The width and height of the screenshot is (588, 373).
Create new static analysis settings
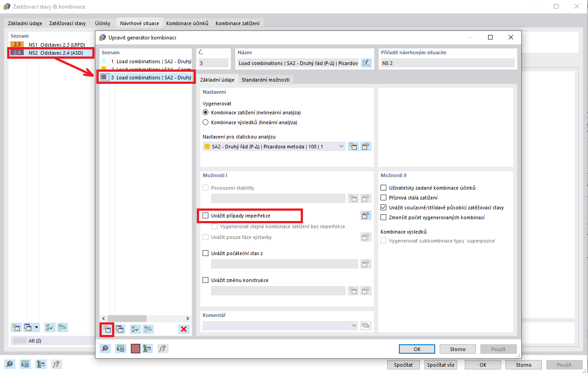click(353, 146)
